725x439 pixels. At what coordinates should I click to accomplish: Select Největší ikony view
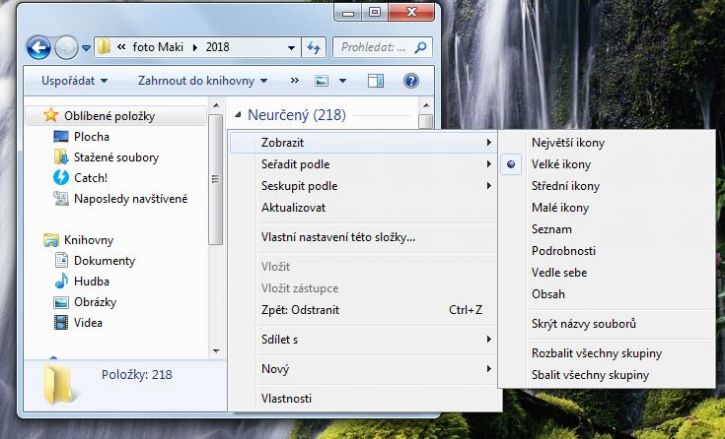click(607, 142)
